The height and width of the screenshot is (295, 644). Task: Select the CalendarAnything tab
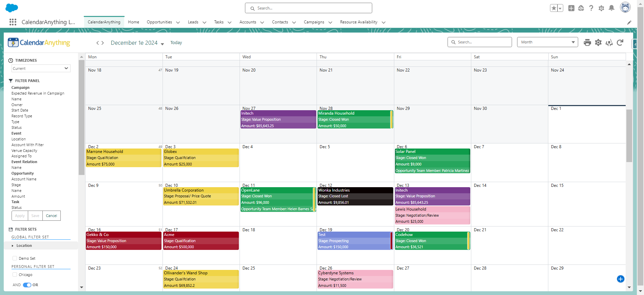coord(104,22)
